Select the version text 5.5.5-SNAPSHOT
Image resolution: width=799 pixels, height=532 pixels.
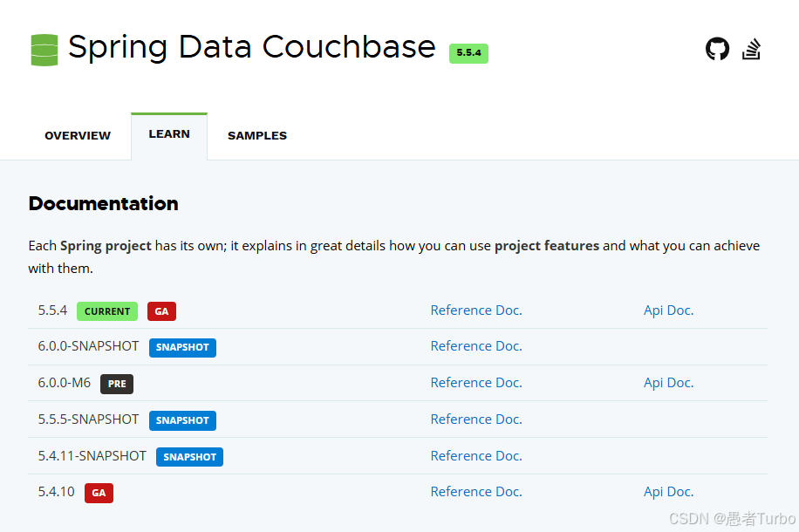click(88, 419)
